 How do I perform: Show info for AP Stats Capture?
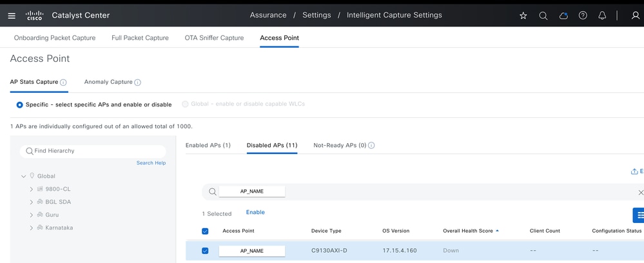[63, 83]
